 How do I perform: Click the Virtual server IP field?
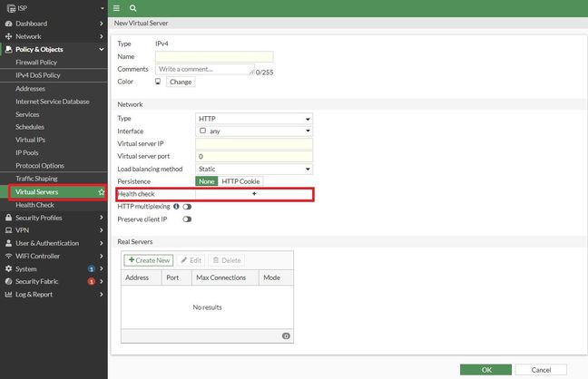click(x=254, y=144)
